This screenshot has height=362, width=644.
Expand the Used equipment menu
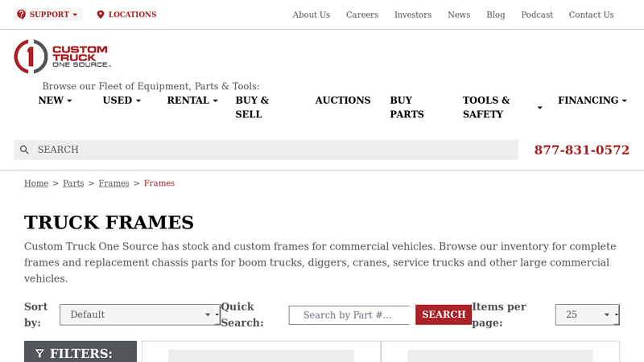[x=122, y=100]
